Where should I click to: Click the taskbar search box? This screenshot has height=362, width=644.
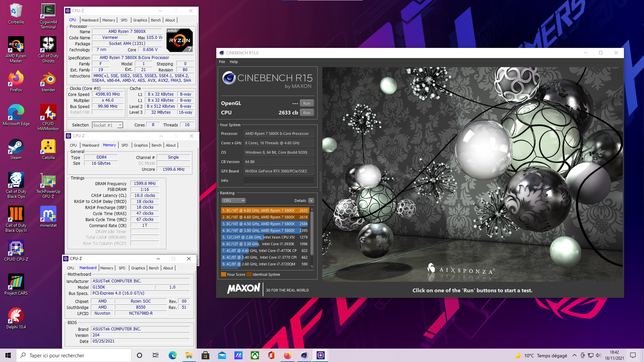(74, 355)
